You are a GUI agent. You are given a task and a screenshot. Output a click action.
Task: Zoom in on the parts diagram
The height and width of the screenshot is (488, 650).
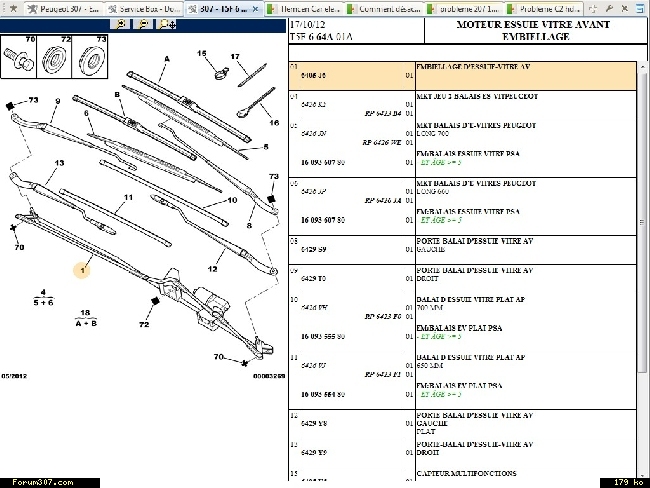coord(121,24)
